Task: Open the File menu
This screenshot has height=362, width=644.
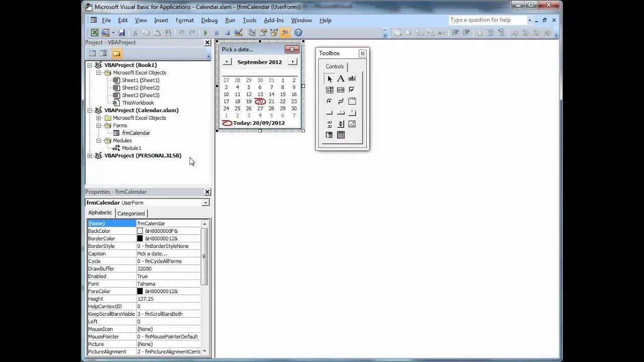Action: point(106,20)
